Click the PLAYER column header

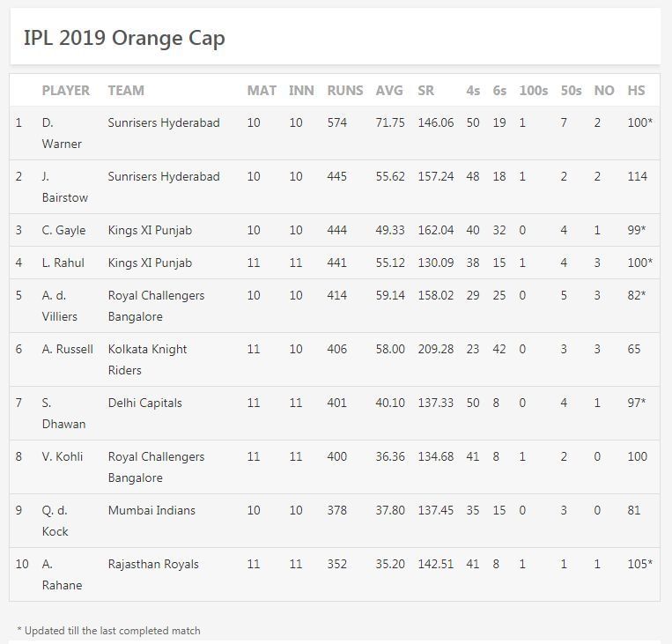point(65,90)
